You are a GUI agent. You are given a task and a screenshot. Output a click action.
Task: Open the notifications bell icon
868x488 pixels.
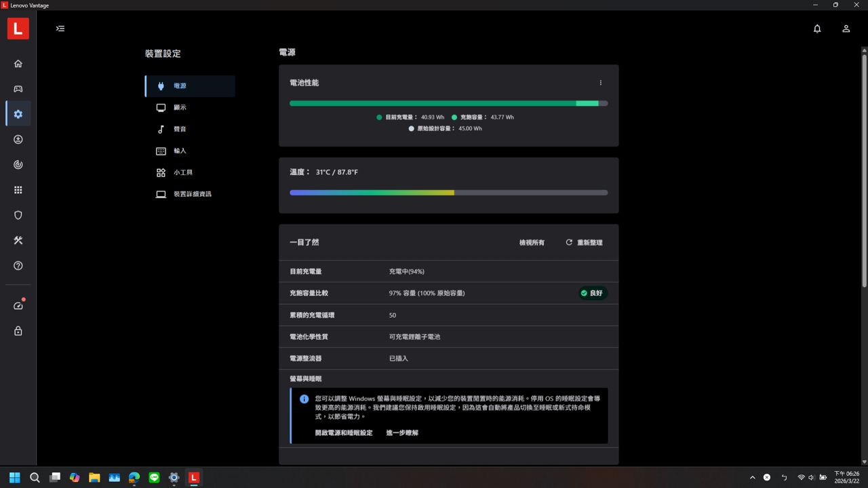click(817, 29)
